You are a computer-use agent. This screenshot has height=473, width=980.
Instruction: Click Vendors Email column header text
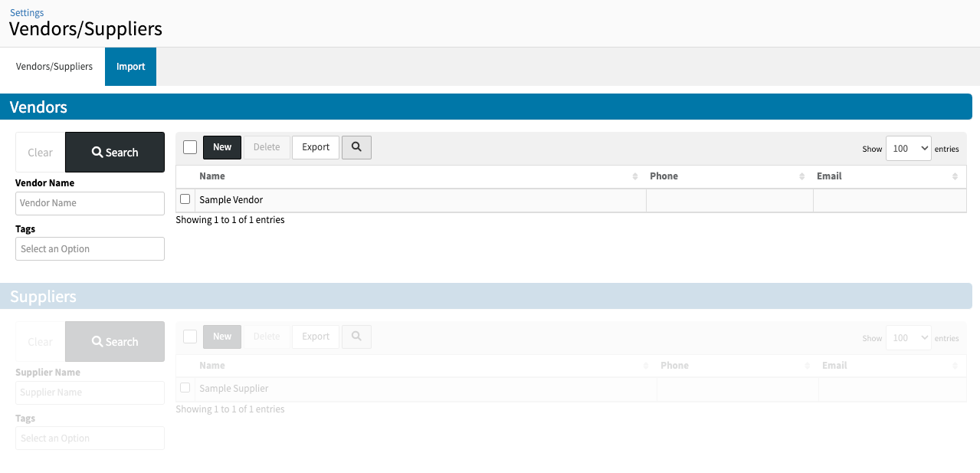(829, 176)
